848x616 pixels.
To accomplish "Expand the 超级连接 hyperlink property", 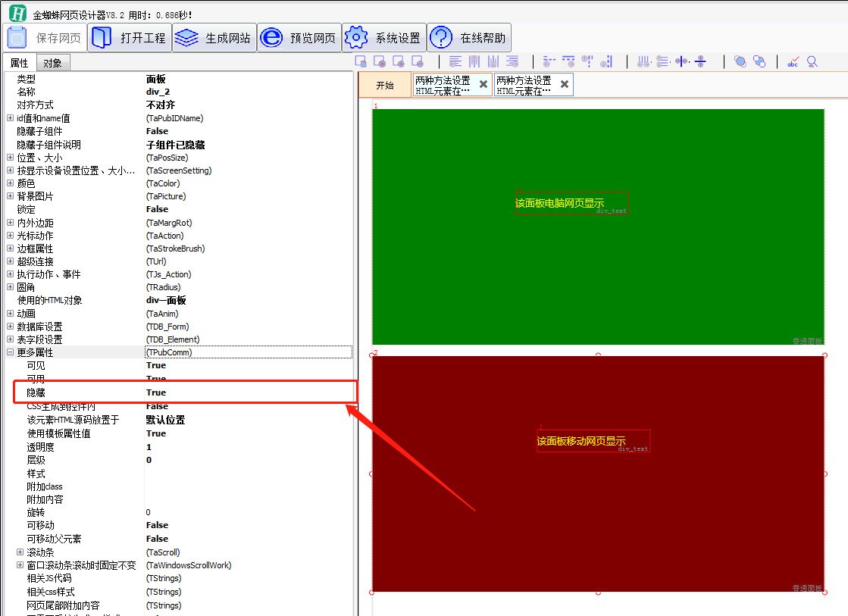I will 10,261.
